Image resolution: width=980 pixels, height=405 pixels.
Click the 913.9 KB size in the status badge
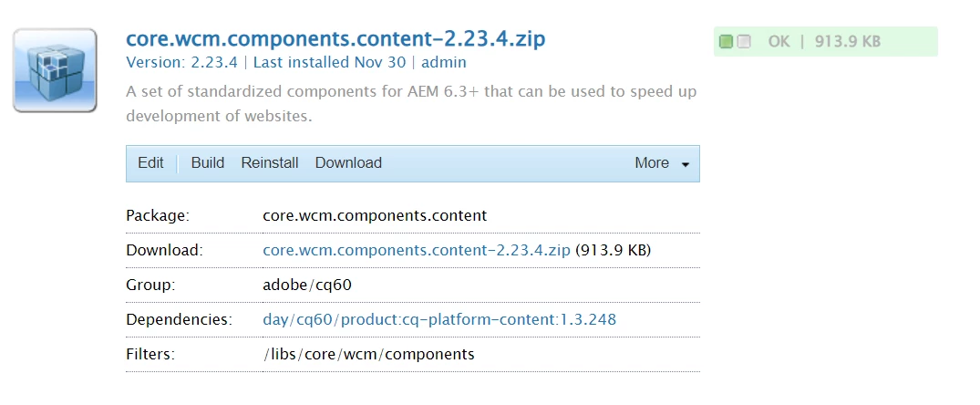(846, 41)
